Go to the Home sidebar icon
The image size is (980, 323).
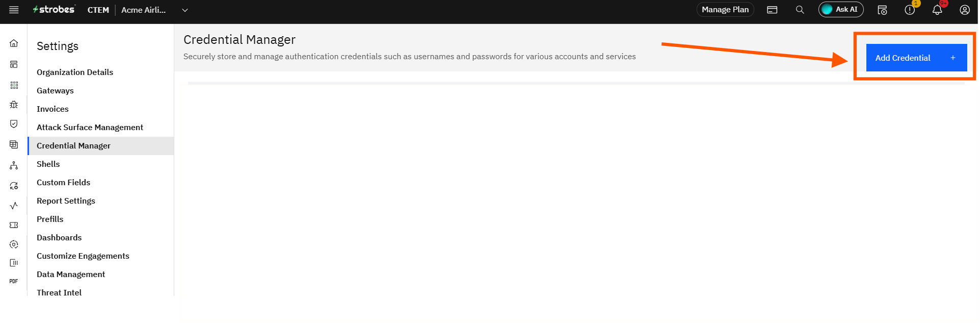pyautogui.click(x=14, y=43)
